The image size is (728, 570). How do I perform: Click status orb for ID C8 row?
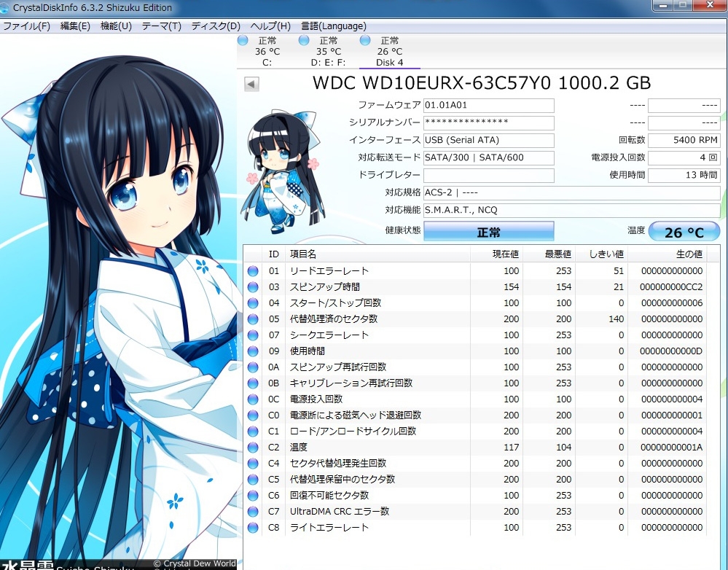(x=253, y=527)
